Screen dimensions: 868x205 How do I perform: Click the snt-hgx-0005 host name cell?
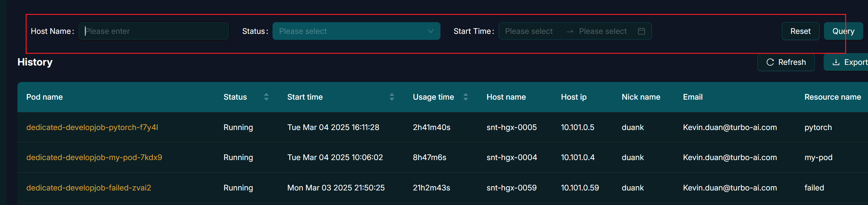511,127
